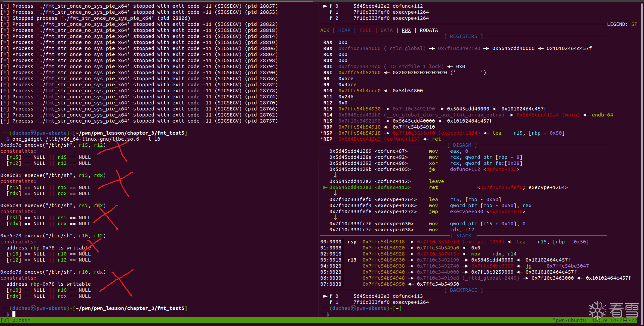Select the RSI register row
Viewport: 644px width, 326px height.
[x=405, y=73]
